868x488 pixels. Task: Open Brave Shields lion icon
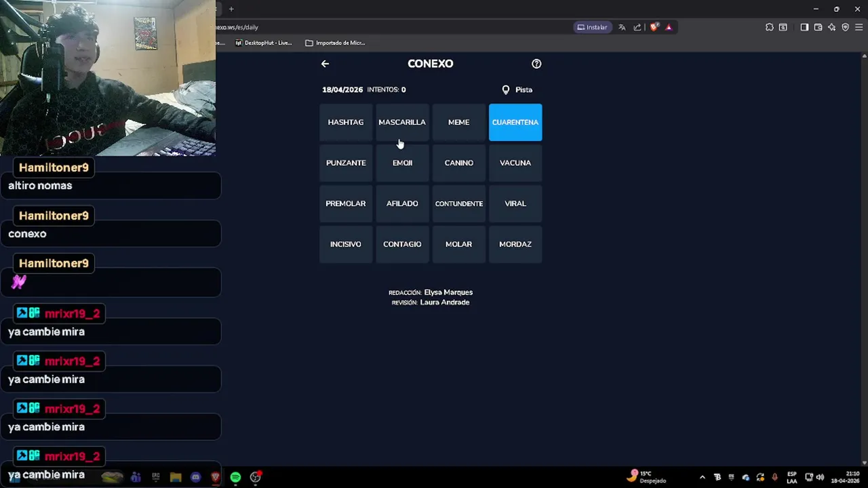click(654, 27)
